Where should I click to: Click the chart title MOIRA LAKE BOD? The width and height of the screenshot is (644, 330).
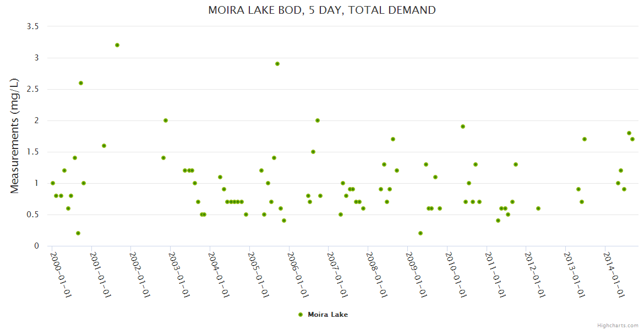(x=322, y=10)
